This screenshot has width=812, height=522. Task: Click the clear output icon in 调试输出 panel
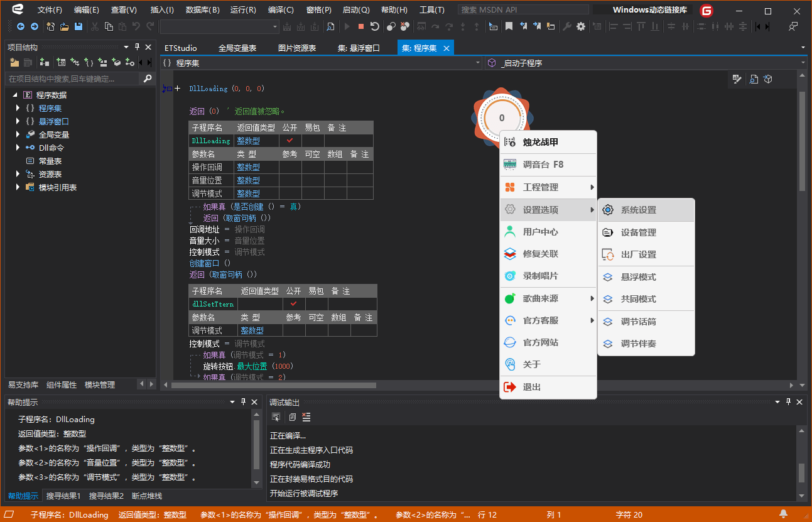306,417
